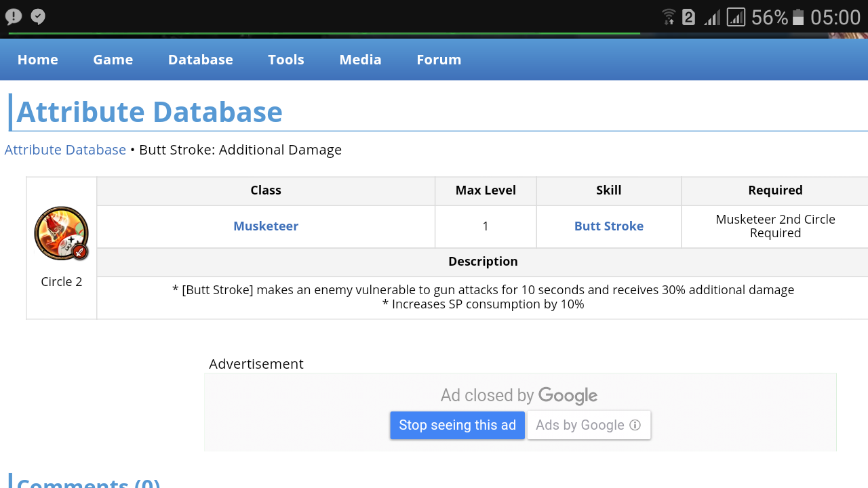Click the info icon beside Ads by Google
Image resolution: width=868 pixels, height=488 pixels.
tap(635, 425)
